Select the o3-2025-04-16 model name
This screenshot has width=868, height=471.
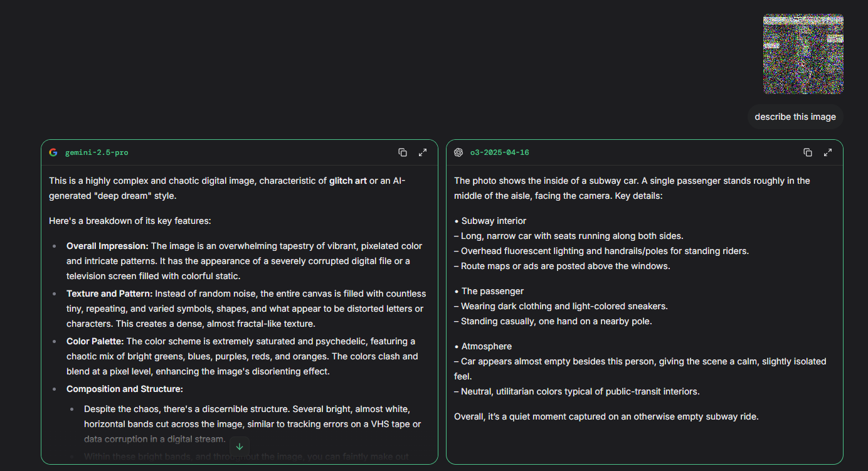(x=499, y=152)
